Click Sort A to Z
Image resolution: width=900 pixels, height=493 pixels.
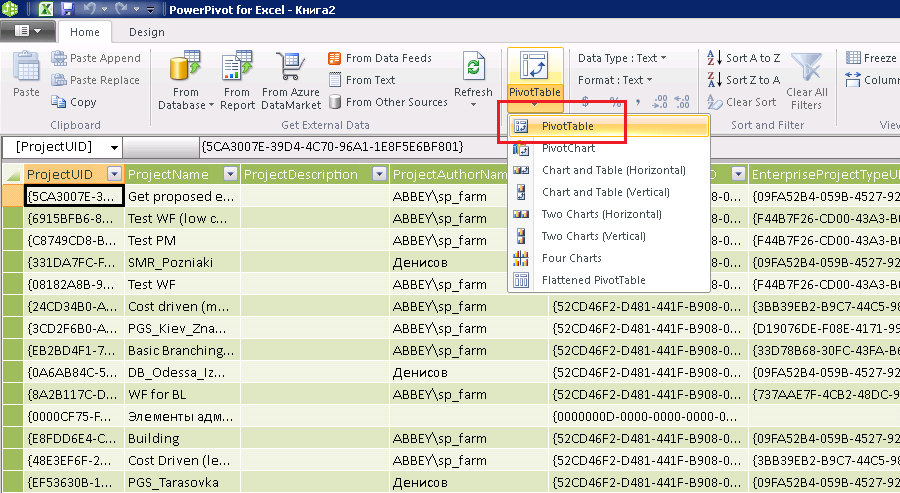pos(744,58)
